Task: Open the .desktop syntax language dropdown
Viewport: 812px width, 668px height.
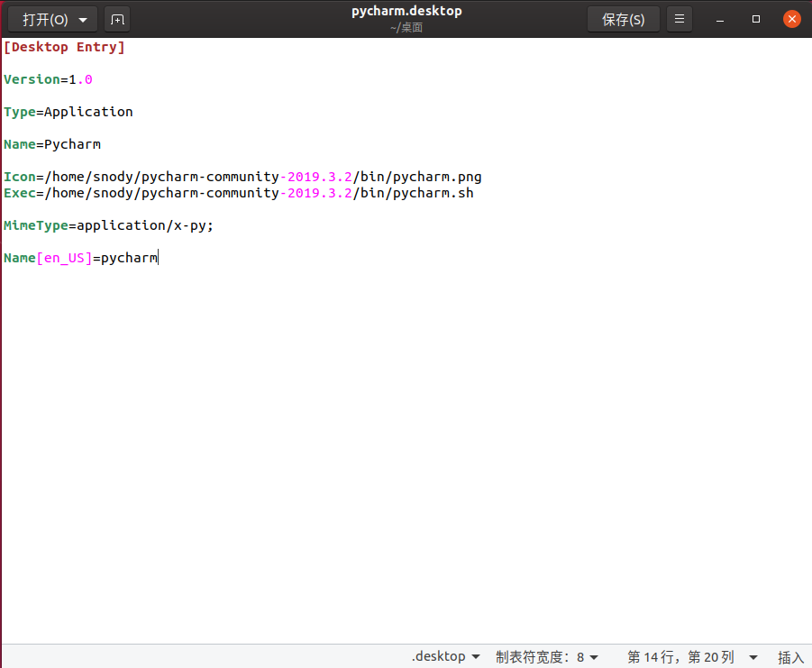Action: [x=446, y=656]
